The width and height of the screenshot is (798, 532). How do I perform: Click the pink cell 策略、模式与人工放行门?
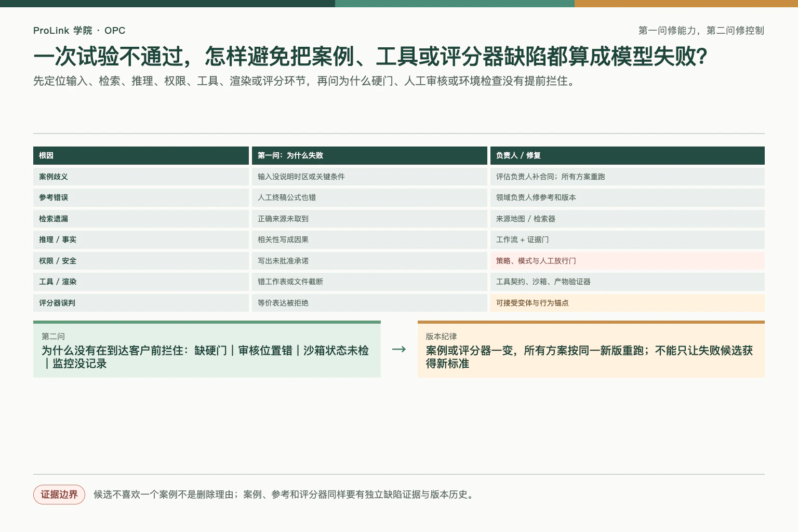point(627,261)
